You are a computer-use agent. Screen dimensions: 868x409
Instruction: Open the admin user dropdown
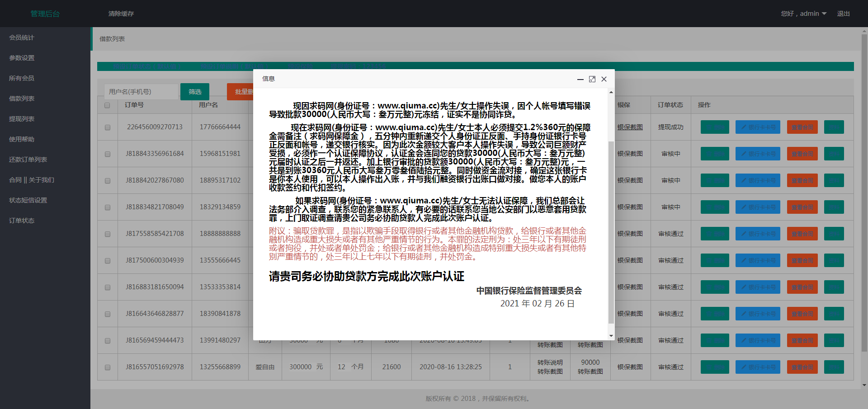tap(804, 14)
